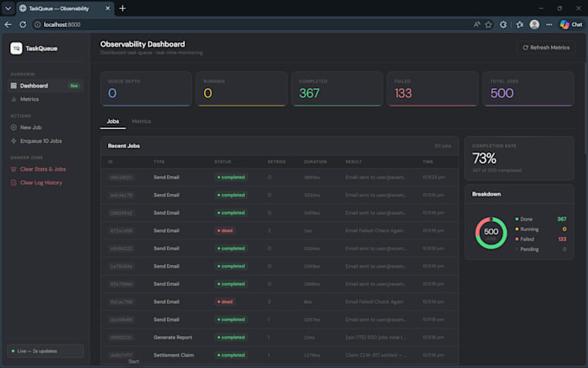
Task: Click the Refresh Metrics button
Action: pos(546,48)
